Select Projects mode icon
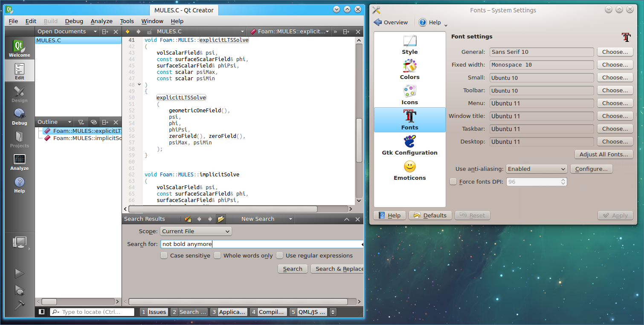 (20, 139)
